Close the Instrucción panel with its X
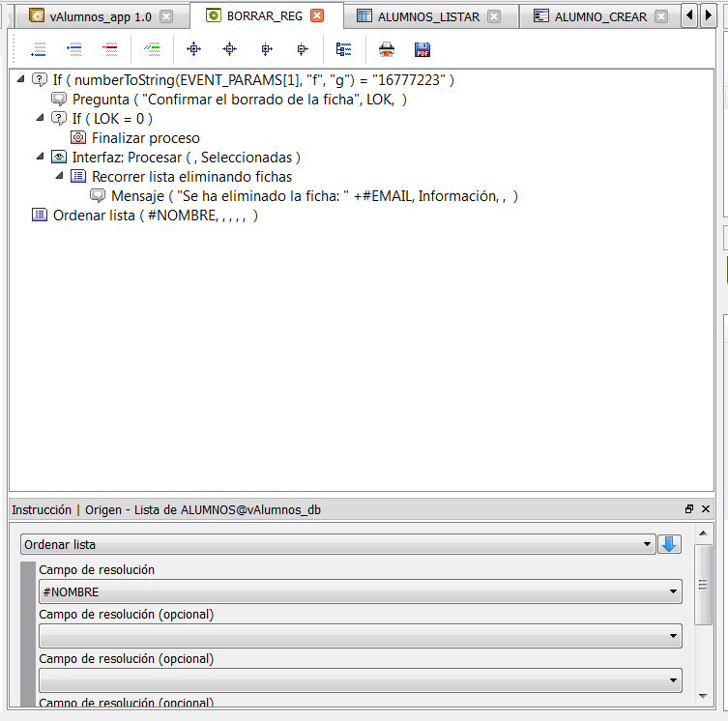The height and width of the screenshot is (721, 728). click(706, 508)
